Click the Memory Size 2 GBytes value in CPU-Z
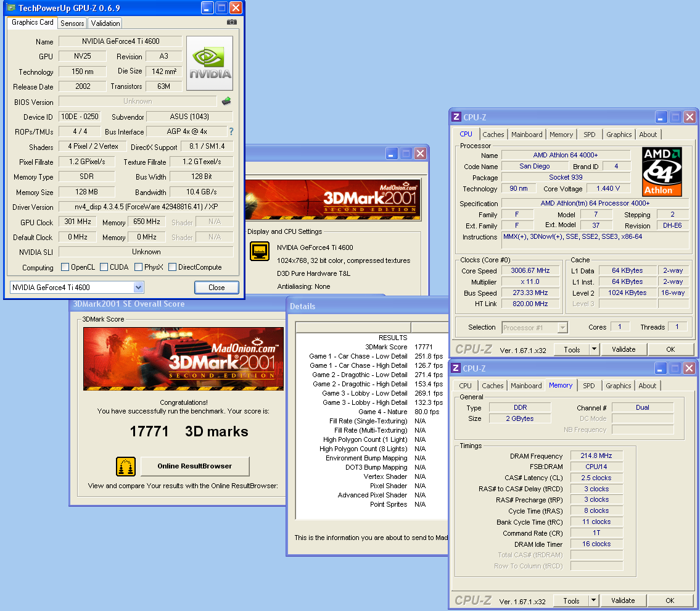 [x=520, y=418]
